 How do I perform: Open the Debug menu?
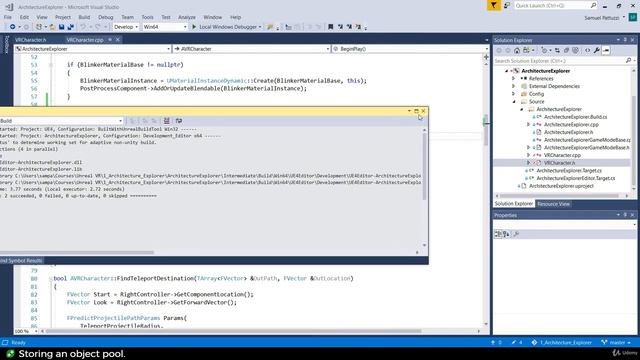[x=105, y=17]
